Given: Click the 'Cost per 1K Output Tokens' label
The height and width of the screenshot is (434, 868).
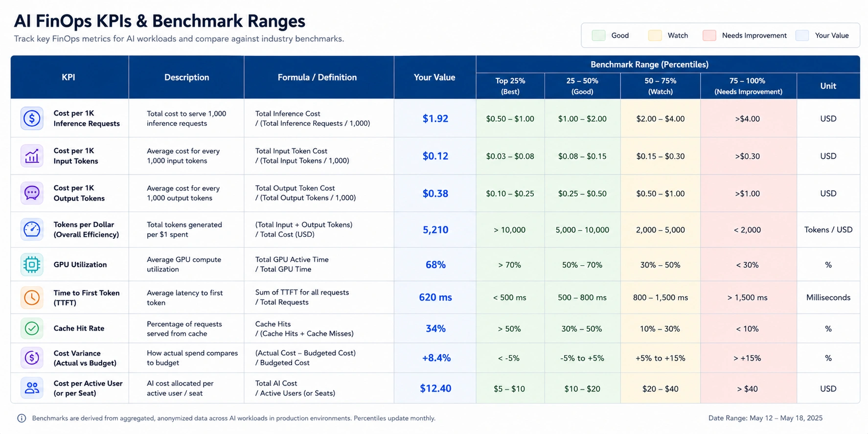Looking at the screenshot, I should (79, 193).
